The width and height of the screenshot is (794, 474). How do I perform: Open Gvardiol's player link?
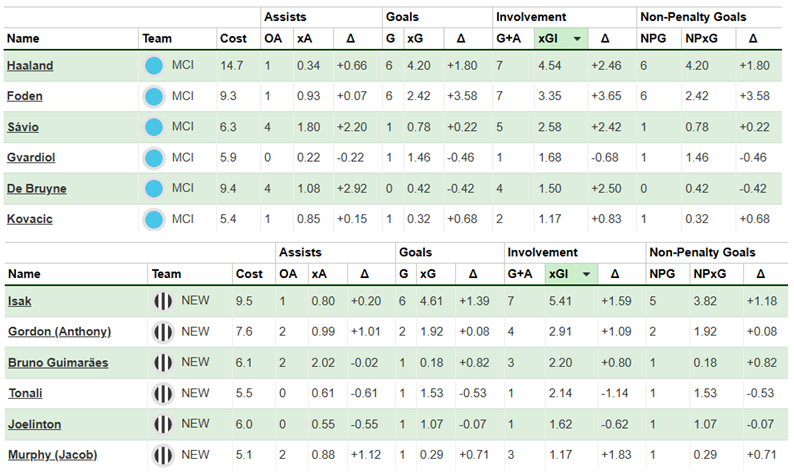31,157
